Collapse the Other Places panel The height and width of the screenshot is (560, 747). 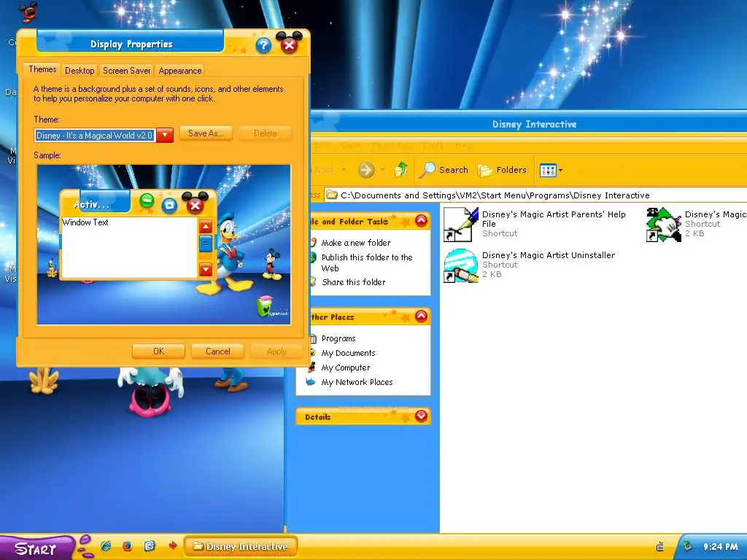pyautogui.click(x=421, y=316)
